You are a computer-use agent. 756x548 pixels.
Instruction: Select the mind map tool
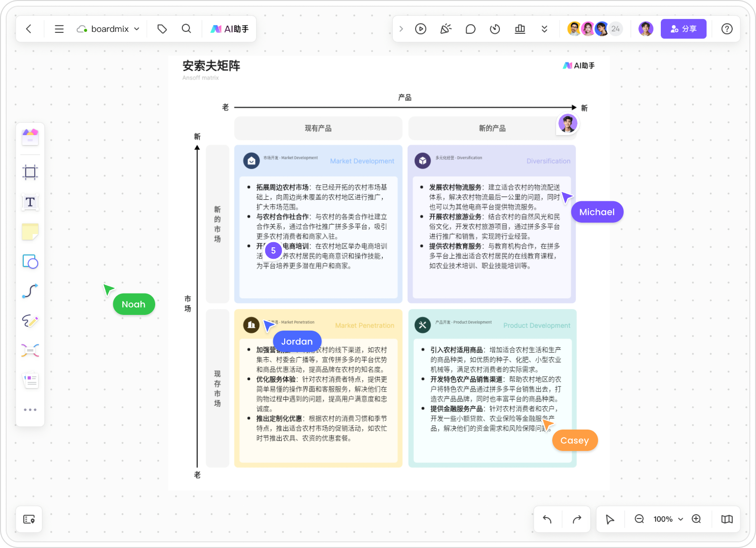30,351
